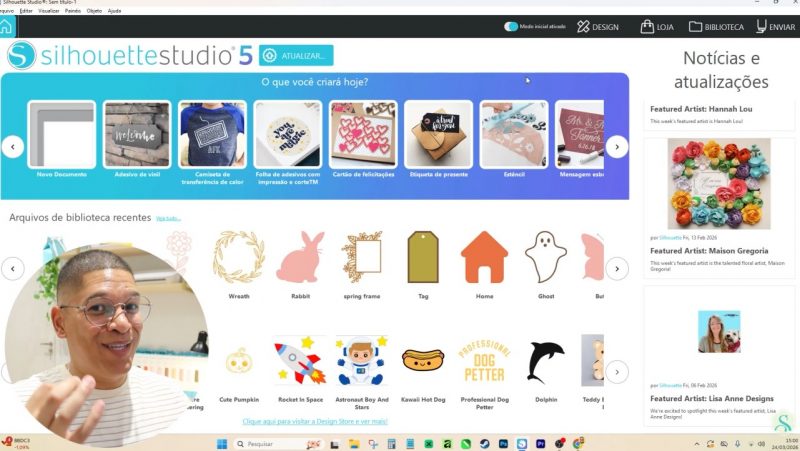Switch to the Biblioteca tab

coord(716,27)
